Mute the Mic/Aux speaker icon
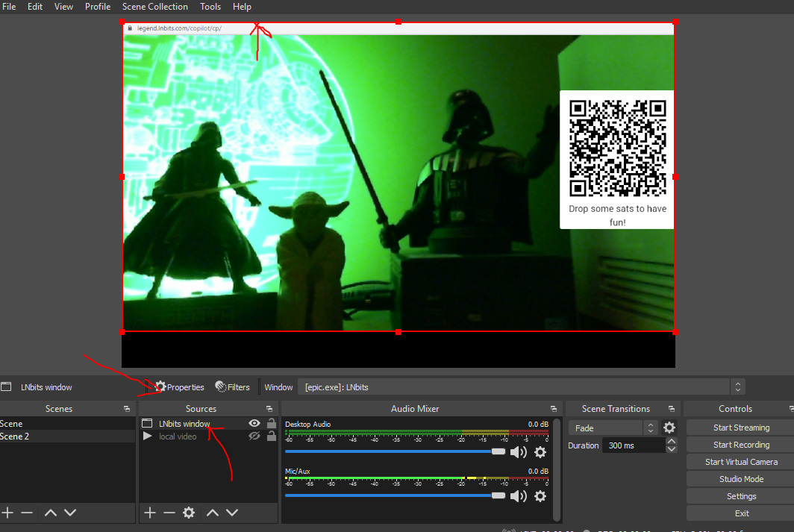Image resolution: width=794 pixels, height=532 pixels. click(x=519, y=496)
